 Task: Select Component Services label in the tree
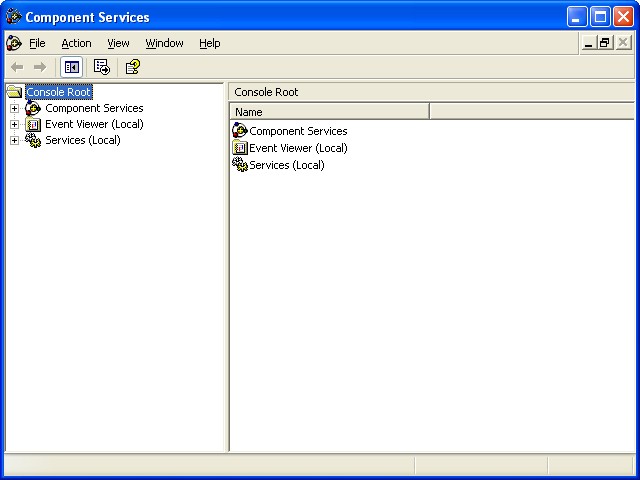tap(94, 108)
